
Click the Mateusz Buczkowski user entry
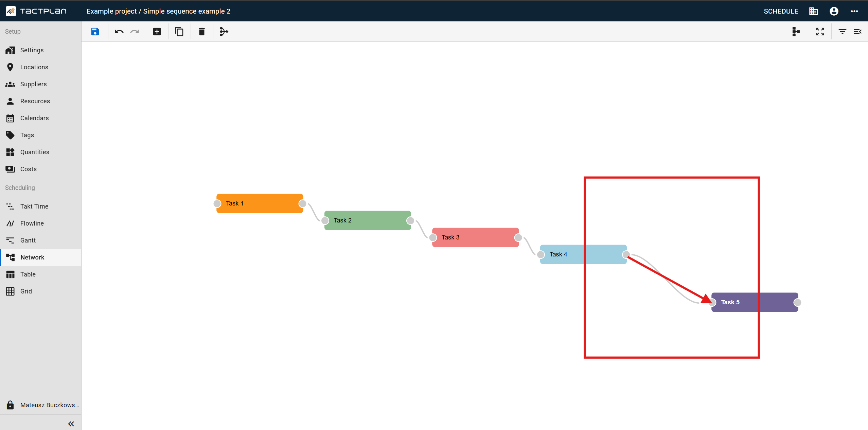41,405
